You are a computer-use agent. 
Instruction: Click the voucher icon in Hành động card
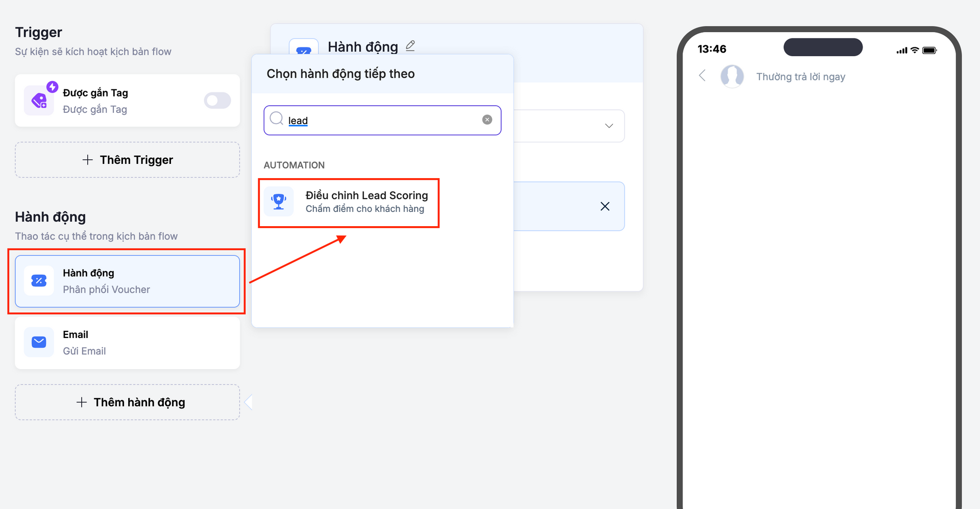tap(39, 281)
